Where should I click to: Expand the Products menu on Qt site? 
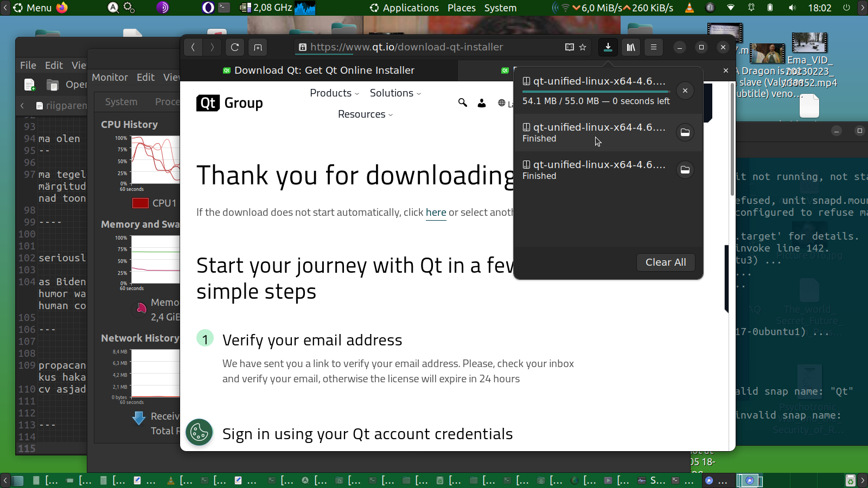click(x=334, y=93)
